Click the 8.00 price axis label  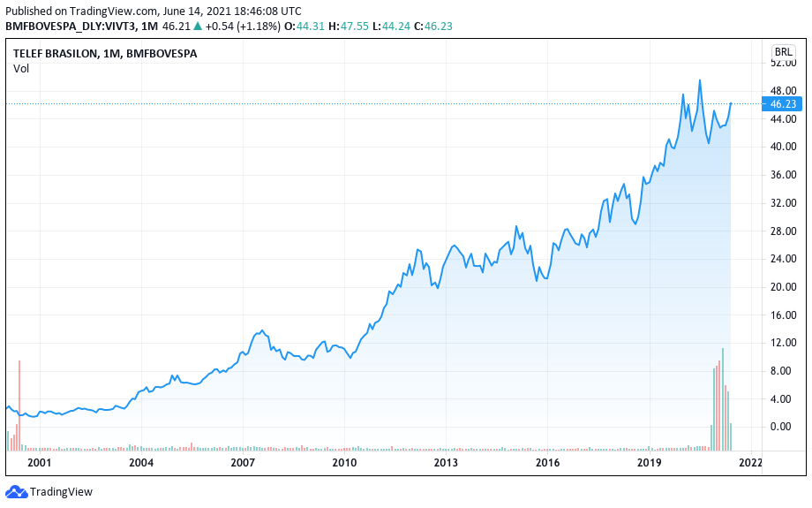point(781,371)
